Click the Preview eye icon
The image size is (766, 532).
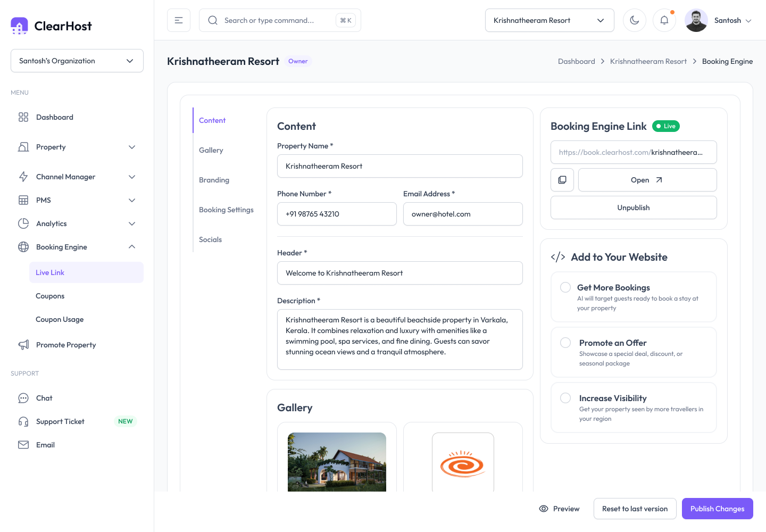point(544,509)
